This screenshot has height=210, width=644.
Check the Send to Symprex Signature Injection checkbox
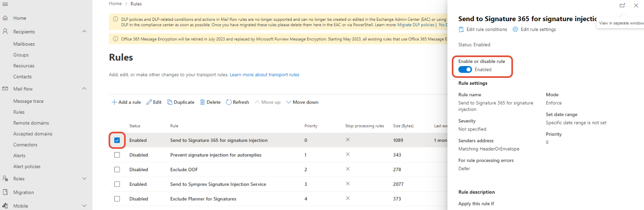[117, 184]
